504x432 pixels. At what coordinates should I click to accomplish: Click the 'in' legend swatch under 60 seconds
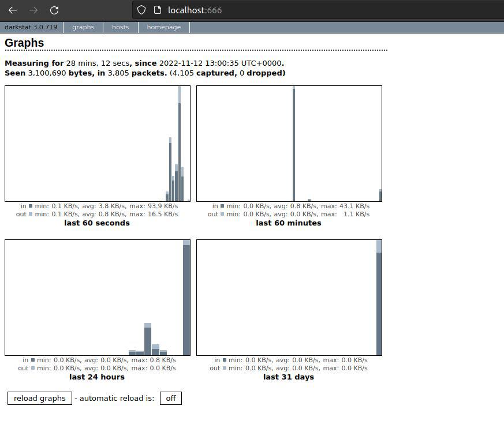pyautogui.click(x=31, y=206)
